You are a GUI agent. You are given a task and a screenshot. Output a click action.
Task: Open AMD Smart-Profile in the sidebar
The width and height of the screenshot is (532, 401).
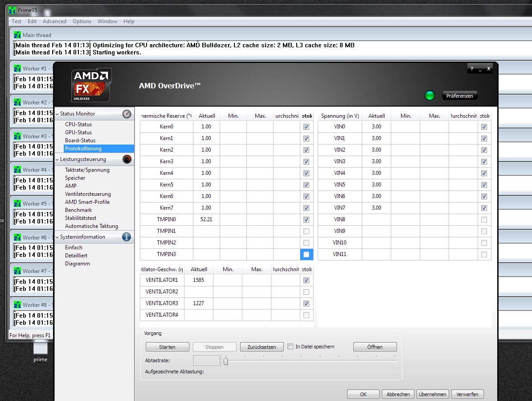(x=87, y=202)
